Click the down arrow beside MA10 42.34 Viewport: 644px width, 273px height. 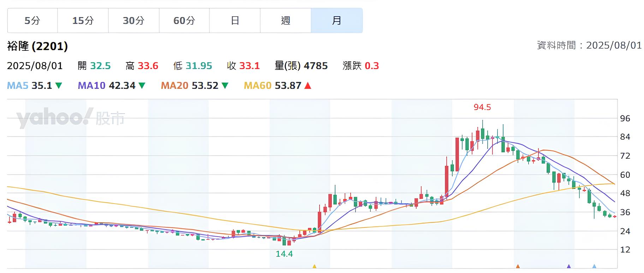click(x=142, y=86)
